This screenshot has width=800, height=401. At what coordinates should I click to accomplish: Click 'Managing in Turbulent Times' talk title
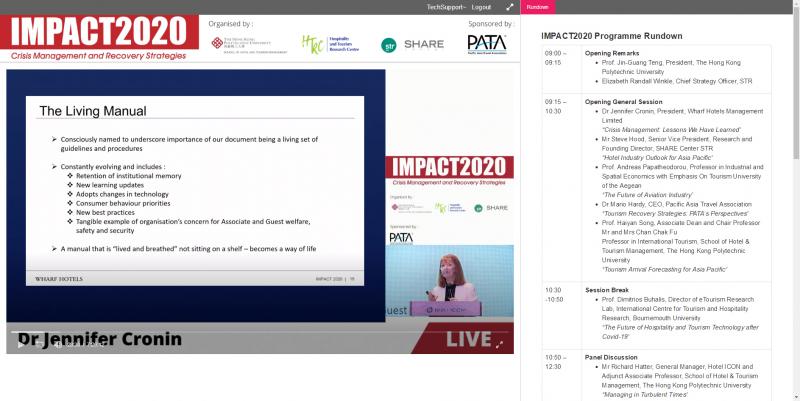pos(644,395)
